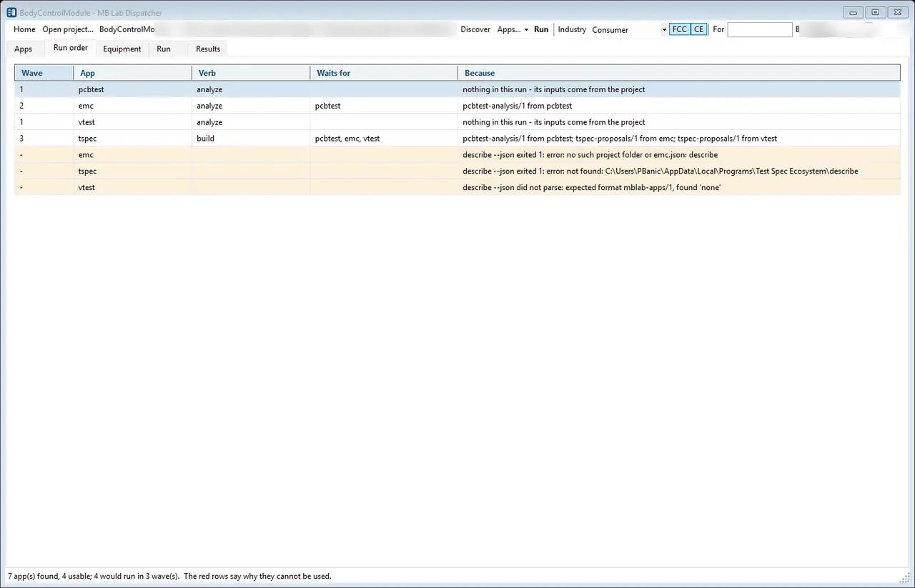The image size is (915, 588).
Task: Click Open project... in toolbar
Action: coord(68,29)
